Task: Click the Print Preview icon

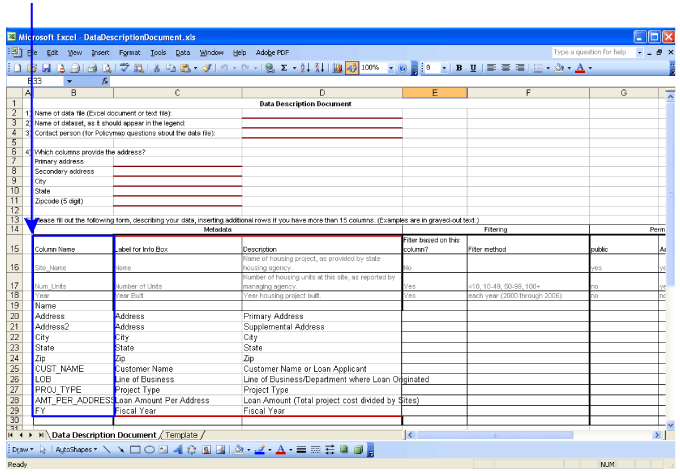Action: pos(106,68)
